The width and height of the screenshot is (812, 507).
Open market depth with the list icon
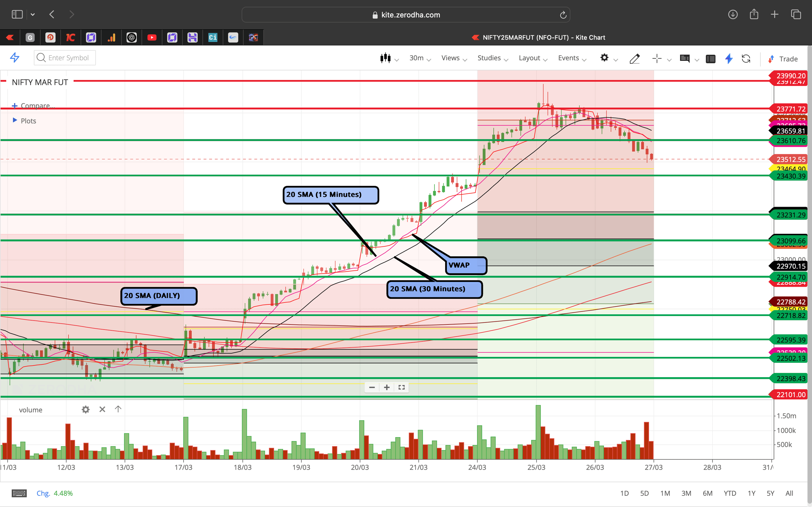pyautogui.click(x=711, y=59)
